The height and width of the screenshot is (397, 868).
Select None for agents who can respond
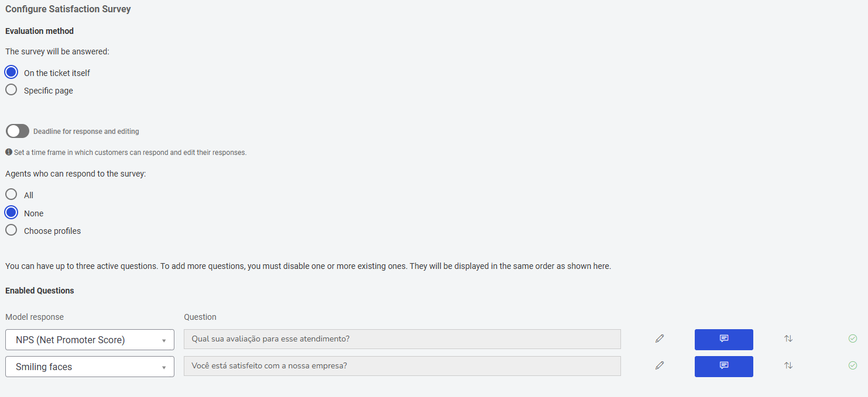(x=11, y=213)
